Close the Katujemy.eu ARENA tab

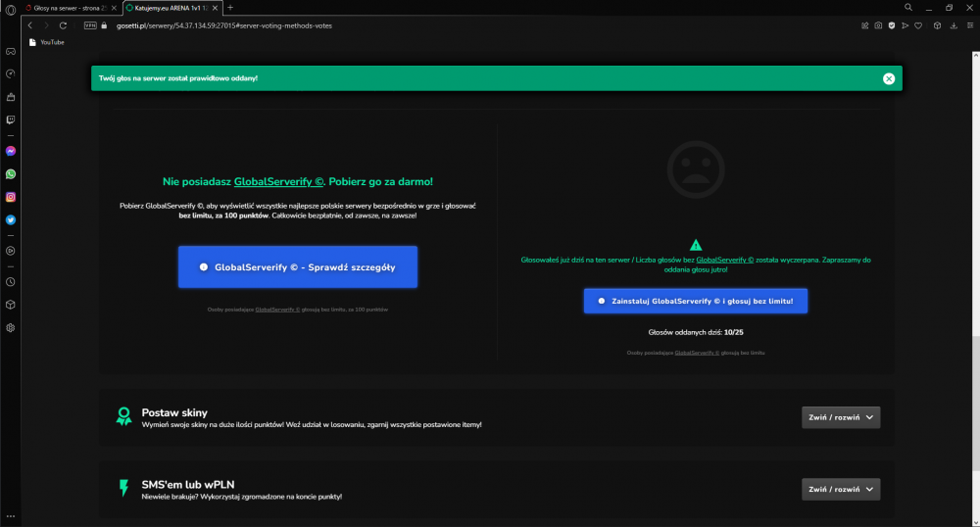[215, 8]
